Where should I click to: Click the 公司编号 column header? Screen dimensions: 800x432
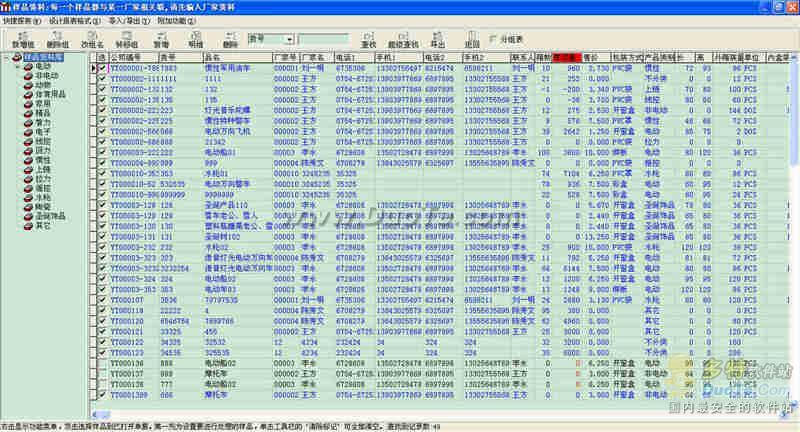(128, 58)
